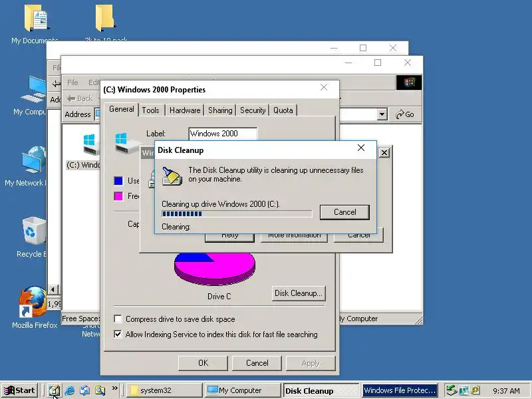Click the clock showing 9:37 AM
532x399 pixels.
tap(506, 391)
